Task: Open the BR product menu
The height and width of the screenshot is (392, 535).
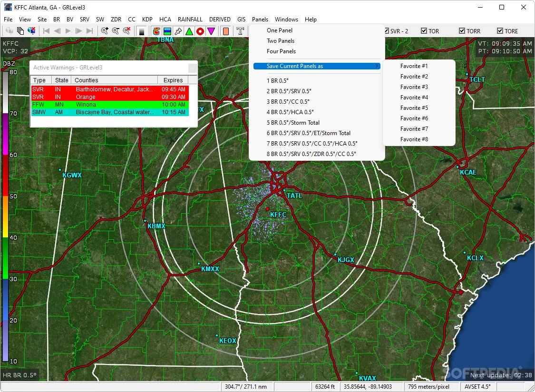Action: pos(57,20)
